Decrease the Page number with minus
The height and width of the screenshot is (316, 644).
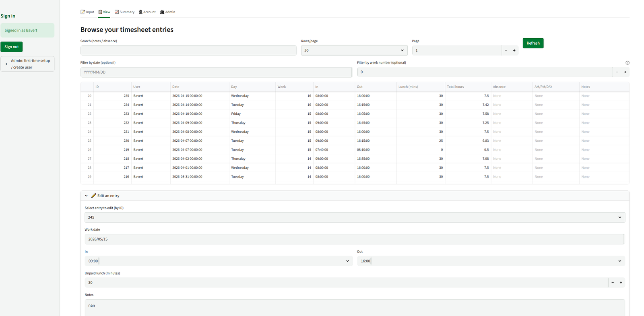tap(506, 50)
